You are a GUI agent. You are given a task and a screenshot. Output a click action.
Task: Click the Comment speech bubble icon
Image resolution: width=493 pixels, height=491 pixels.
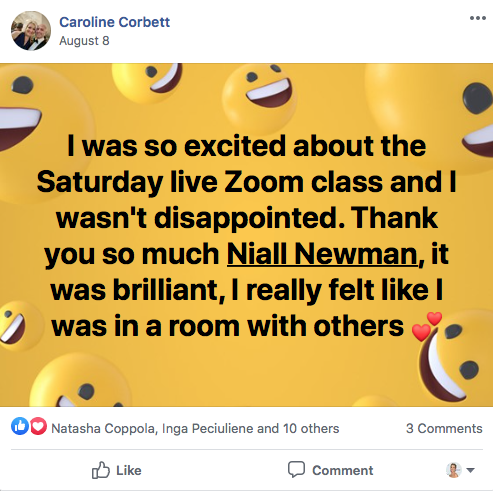click(296, 469)
